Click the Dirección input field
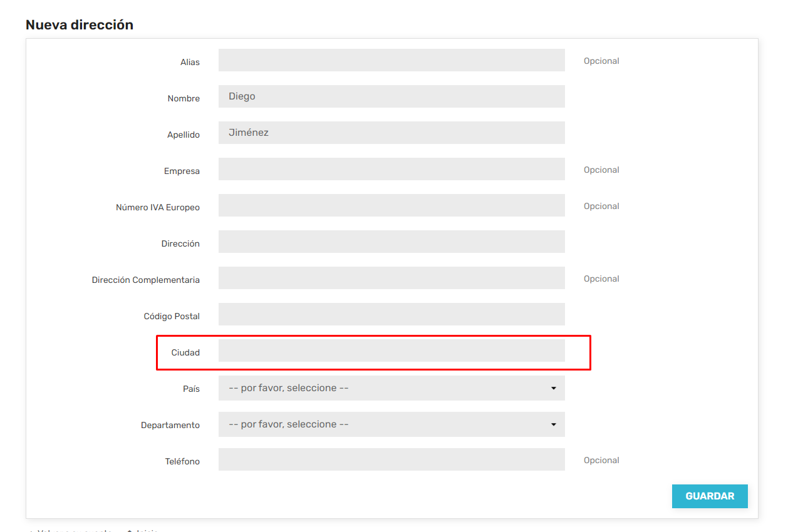Image resolution: width=793 pixels, height=532 pixels. (391, 242)
